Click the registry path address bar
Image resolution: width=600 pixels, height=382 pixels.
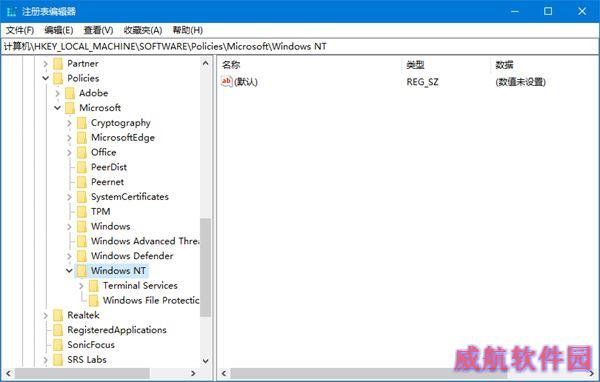[300, 46]
